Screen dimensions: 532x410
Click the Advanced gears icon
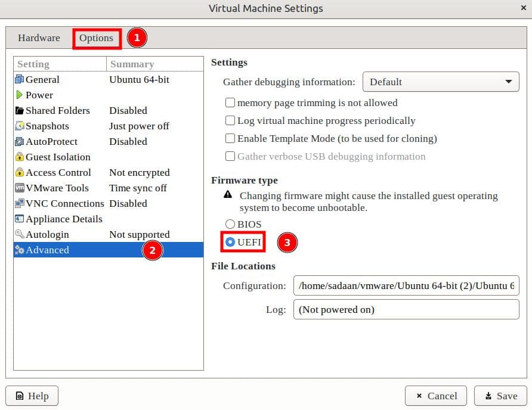[19, 250]
